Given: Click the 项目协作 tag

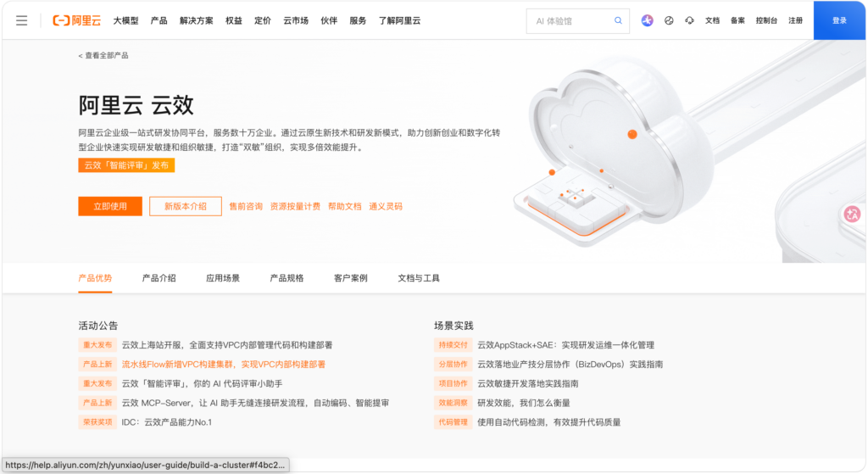Looking at the screenshot, I should [x=453, y=383].
